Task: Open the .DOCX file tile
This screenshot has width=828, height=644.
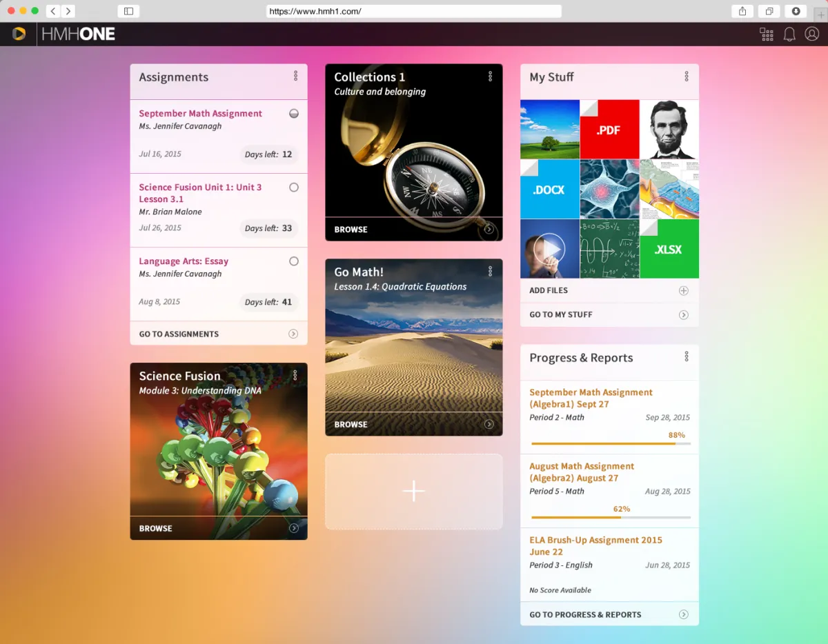Action: coord(550,190)
